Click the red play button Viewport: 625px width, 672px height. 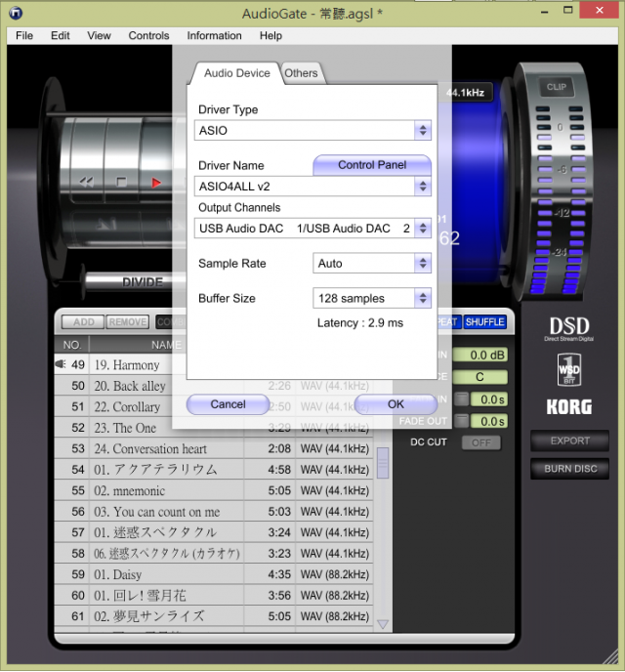(x=156, y=183)
